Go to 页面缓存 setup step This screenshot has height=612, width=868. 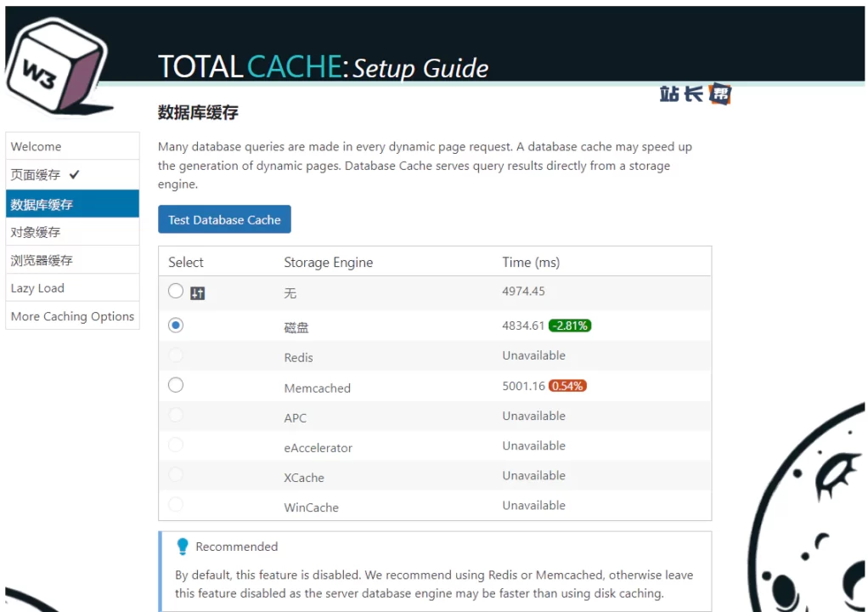tap(36, 174)
